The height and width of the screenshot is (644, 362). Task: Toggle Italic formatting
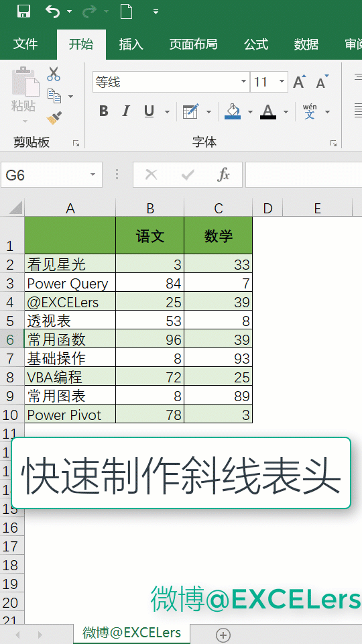coord(126,111)
